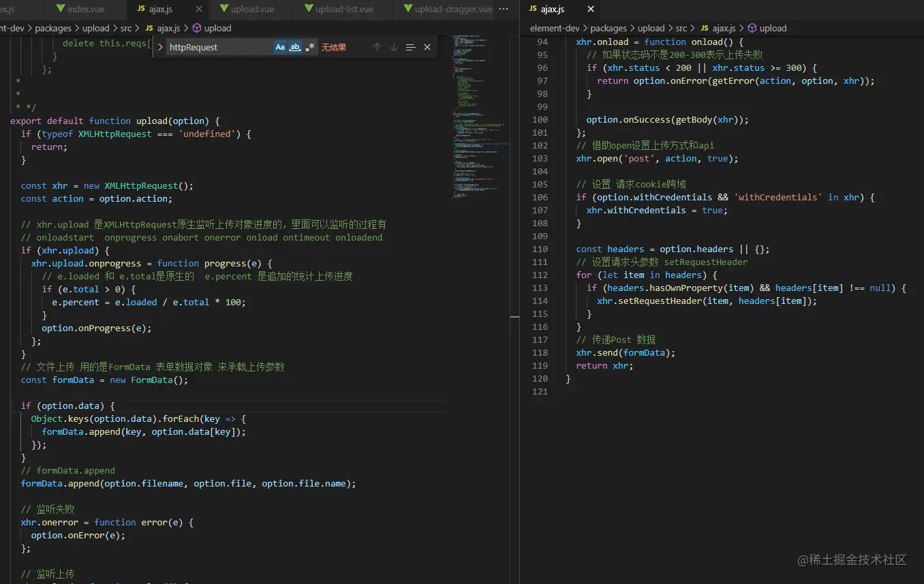This screenshot has width=924, height=584.
Task: Click 'const xhr = new XMLHttpRequest();' line
Action: pyautogui.click(x=107, y=185)
